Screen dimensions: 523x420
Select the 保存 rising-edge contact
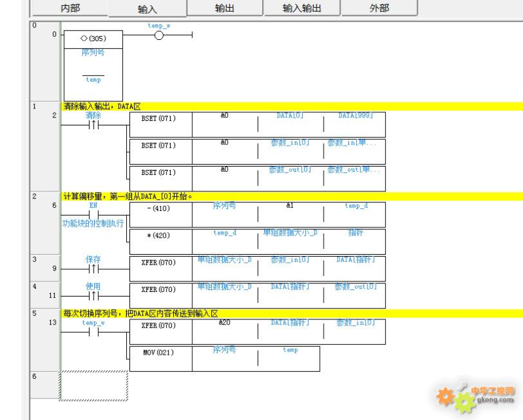(93, 268)
